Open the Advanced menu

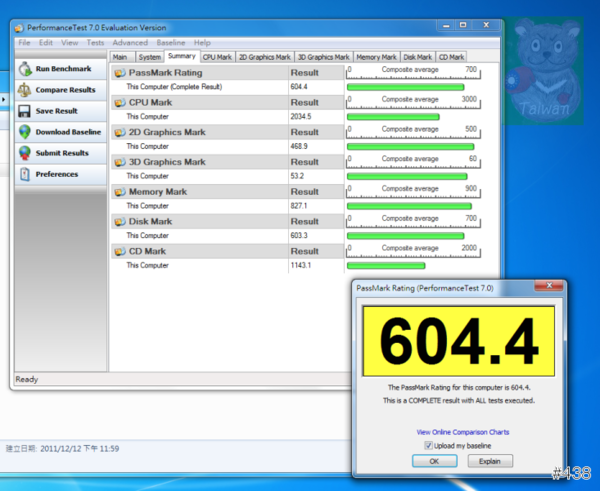pyautogui.click(x=130, y=43)
